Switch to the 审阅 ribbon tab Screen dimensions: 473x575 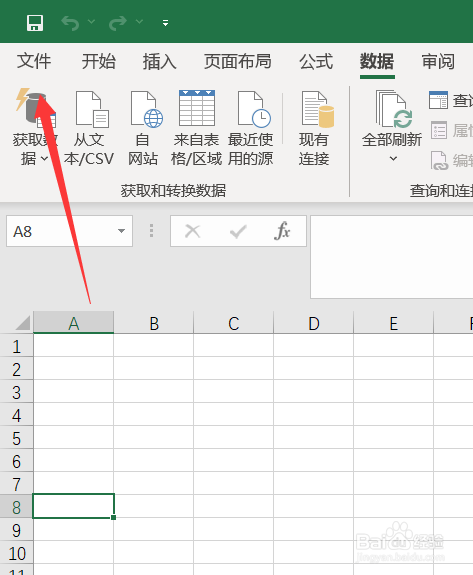click(438, 61)
